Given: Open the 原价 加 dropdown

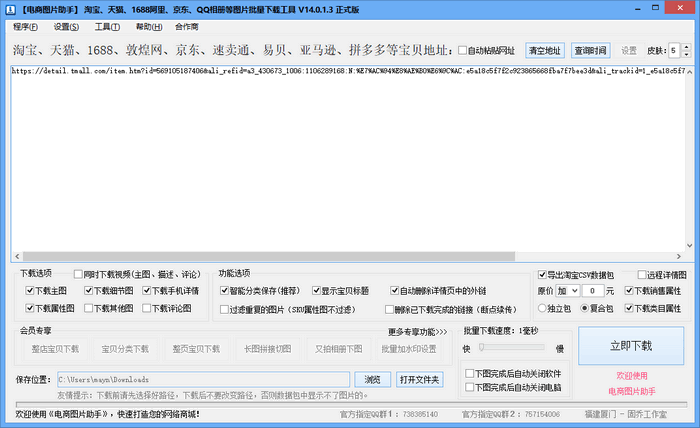Looking at the screenshot, I should [x=567, y=291].
